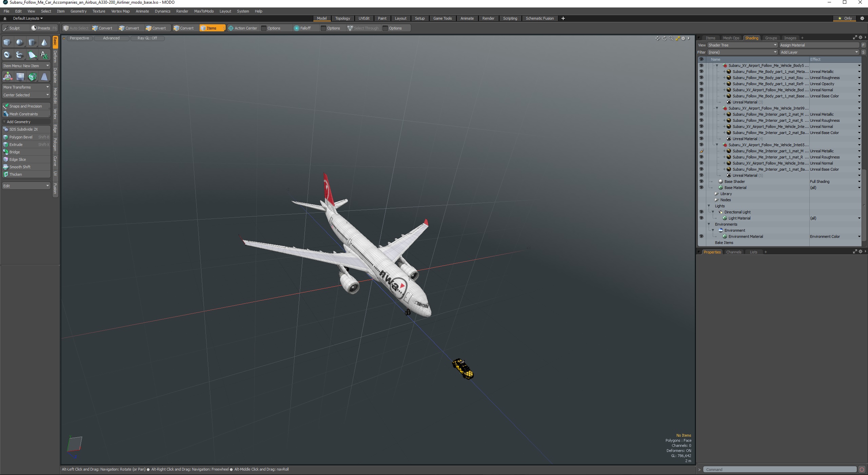The image size is (868, 475).
Task: Toggle visibility of Environment Material
Action: 701,236
